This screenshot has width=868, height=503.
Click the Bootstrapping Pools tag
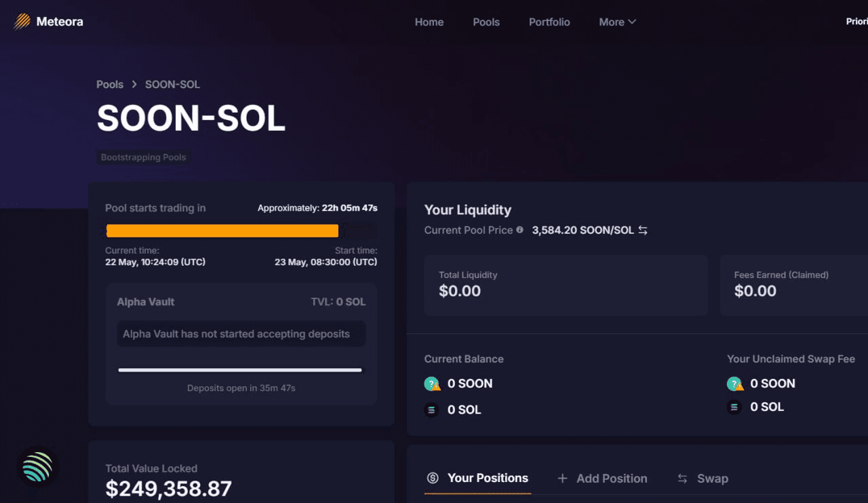click(x=143, y=157)
